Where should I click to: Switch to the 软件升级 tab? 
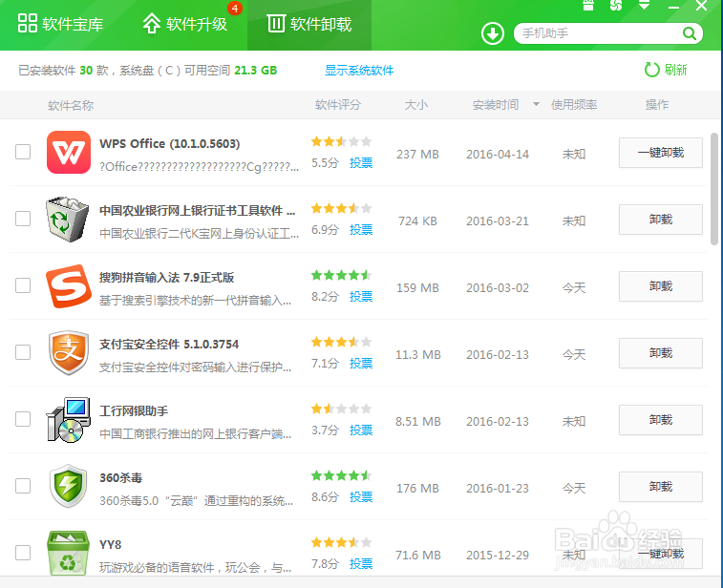tap(184, 24)
